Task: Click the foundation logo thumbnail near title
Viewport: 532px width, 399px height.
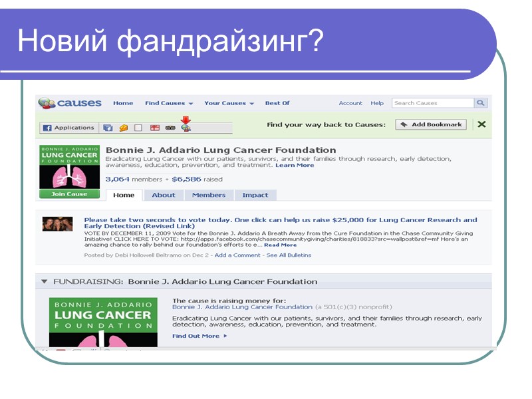Action: (x=70, y=167)
